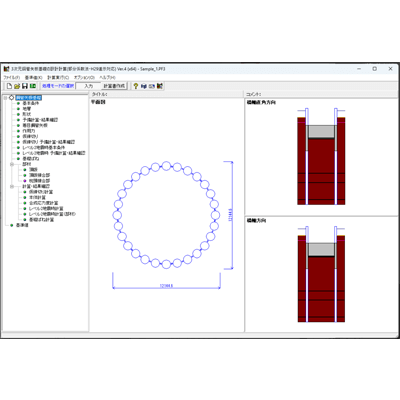Select the purple-dot tree item under 部材
Viewport: 400px width, 400px height.
tap(39, 181)
